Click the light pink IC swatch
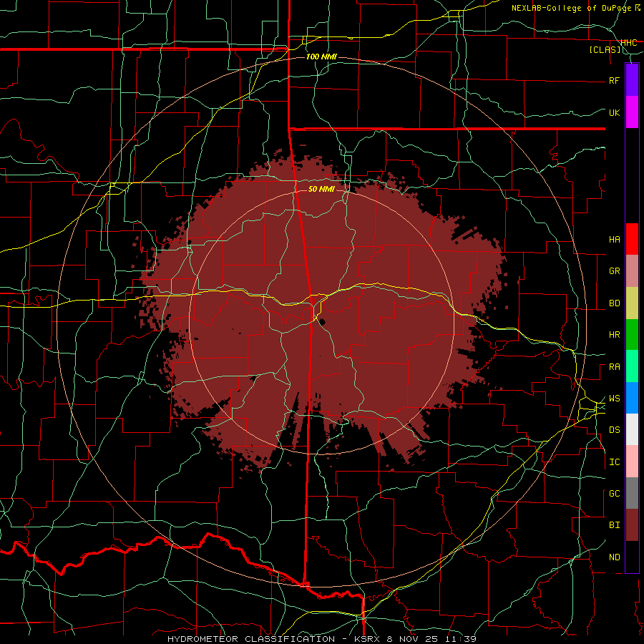 [632, 462]
